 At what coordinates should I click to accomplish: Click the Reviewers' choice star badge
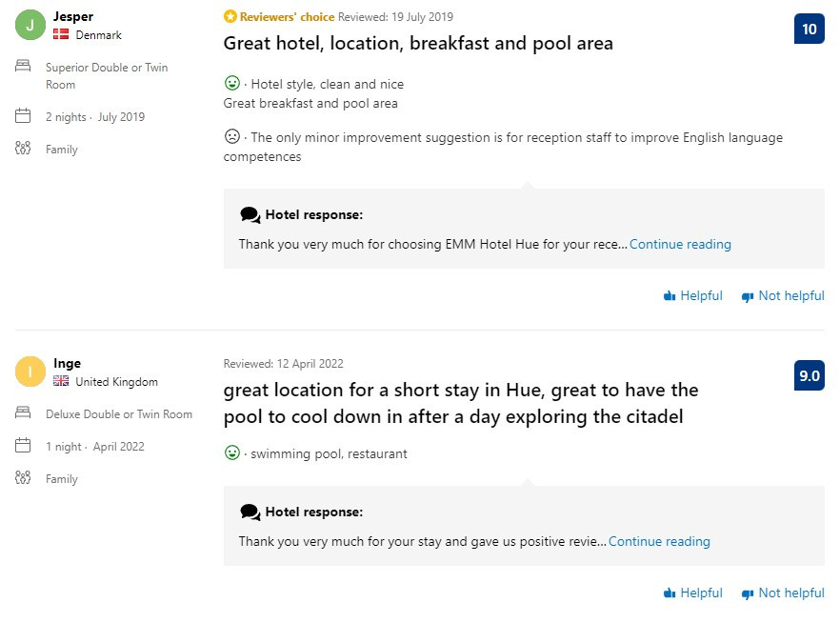click(230, 17)
